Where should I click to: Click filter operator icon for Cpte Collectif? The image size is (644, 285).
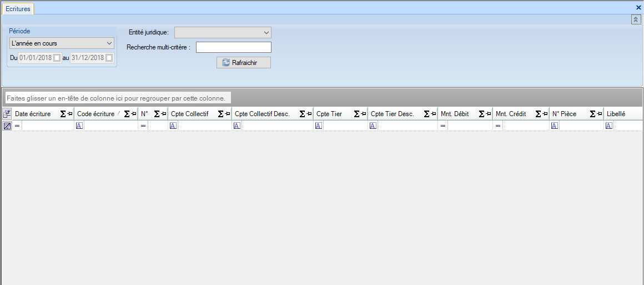coord(173,126)
